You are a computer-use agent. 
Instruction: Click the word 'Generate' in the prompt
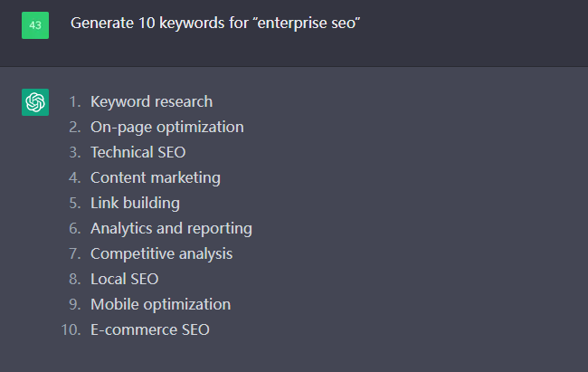[102, 24]
